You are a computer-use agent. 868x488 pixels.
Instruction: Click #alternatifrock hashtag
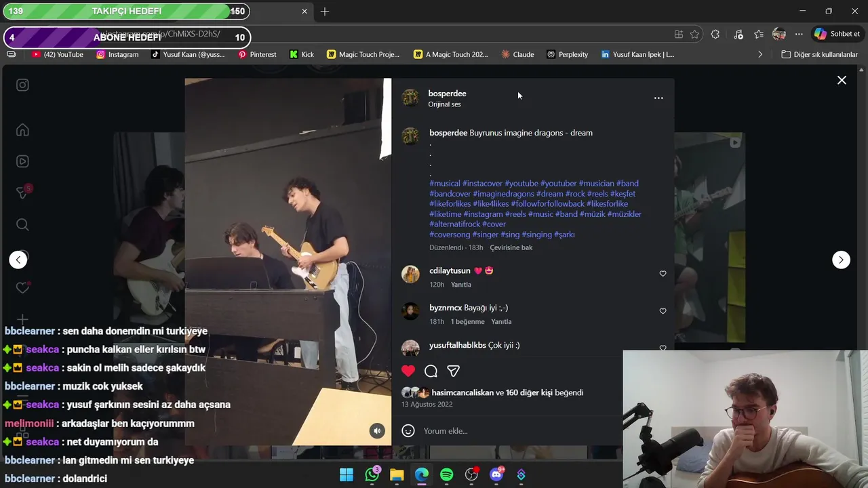tap(454, 224)
